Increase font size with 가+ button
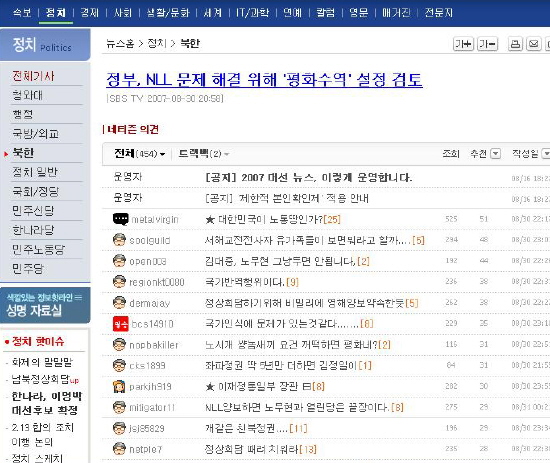550x463 pixels. coord(463,44)
